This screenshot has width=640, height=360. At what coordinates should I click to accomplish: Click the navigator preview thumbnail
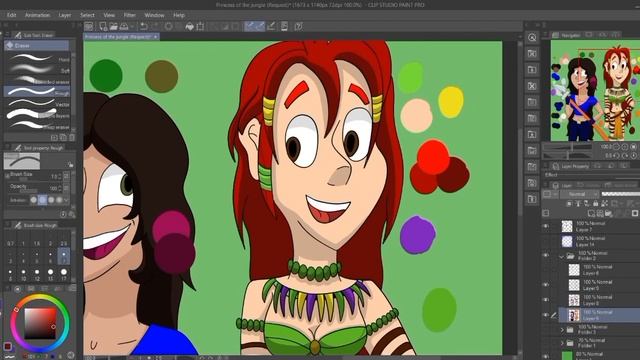pyautogui.click(x=596, y=91)
